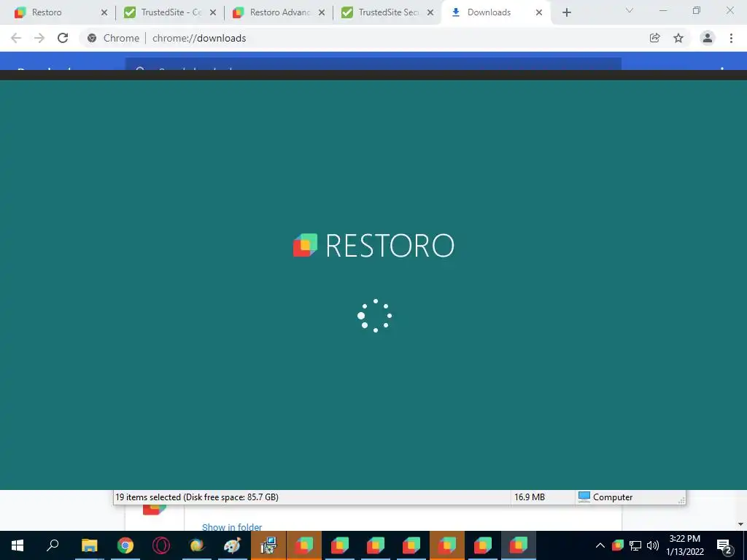The width and height of the screenshot is (747, 560).
Task: Close the first Restoro tab
Action: (x=104, y=12)
